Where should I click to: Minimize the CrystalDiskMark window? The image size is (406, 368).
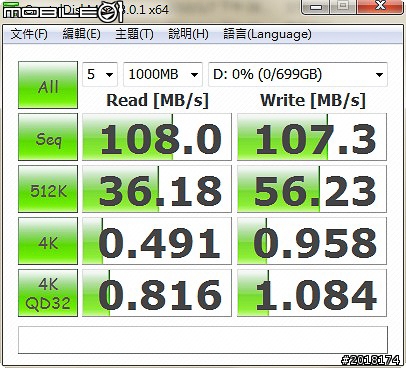[x=316, y=6]
